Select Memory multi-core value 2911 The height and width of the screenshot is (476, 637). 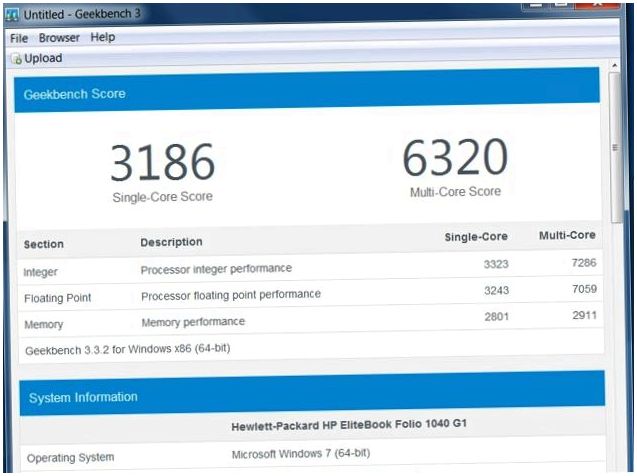tap(585, 315)
